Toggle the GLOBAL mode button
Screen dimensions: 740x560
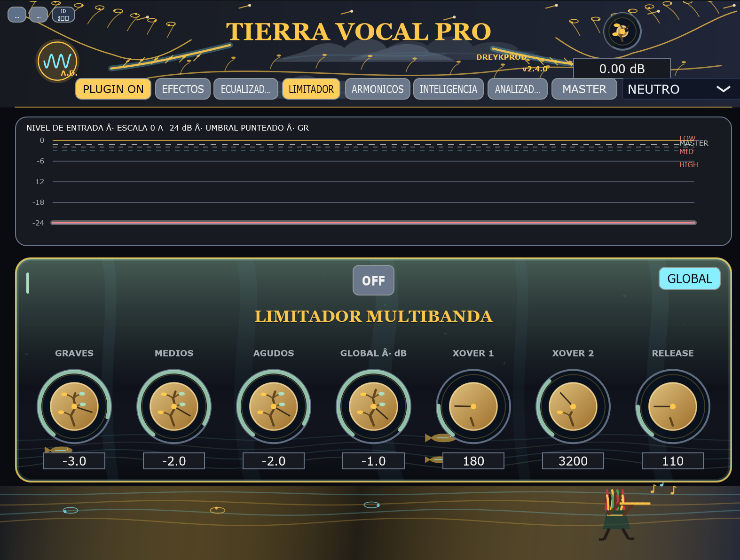click(689, 279)
